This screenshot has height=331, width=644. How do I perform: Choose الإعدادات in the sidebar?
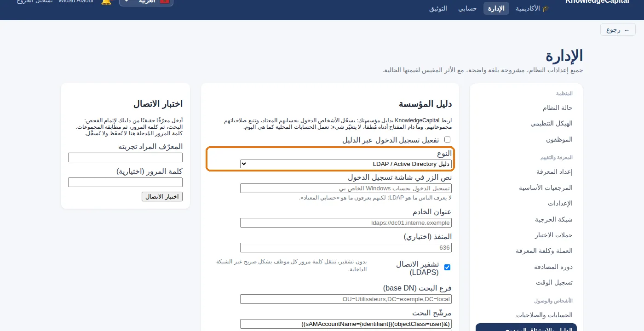526,203
